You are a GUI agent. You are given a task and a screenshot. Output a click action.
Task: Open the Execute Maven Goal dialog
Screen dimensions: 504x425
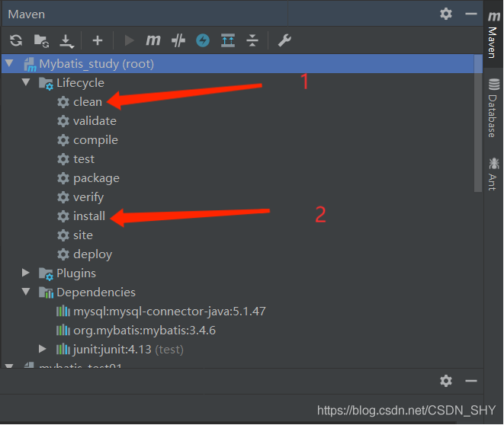153,40
